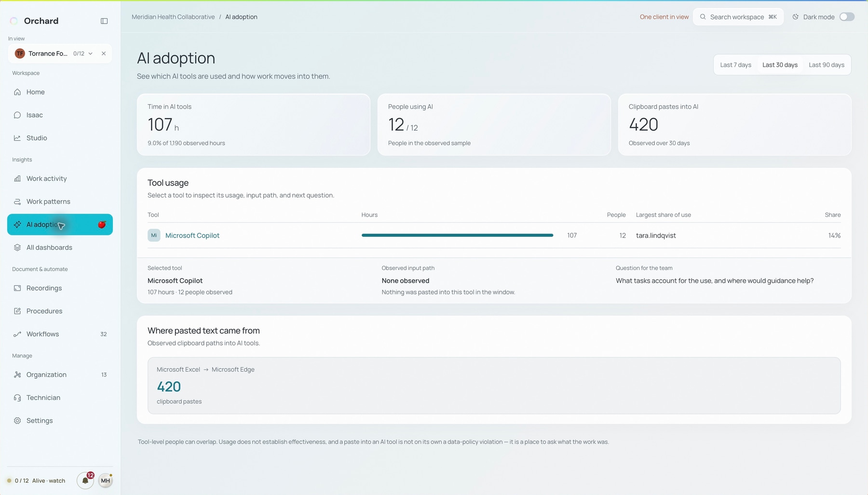Viewport: 868px width, 495px height.
Task: Click the People using AI card
Action: (494, 125)
